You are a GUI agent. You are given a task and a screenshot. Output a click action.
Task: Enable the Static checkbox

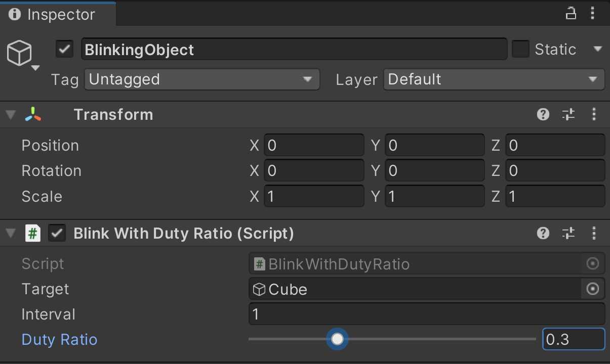(x=520, y=50)
